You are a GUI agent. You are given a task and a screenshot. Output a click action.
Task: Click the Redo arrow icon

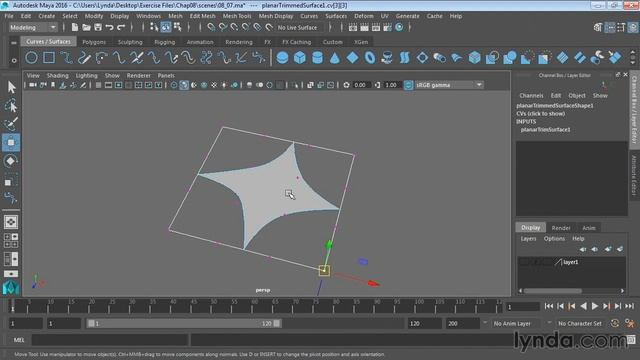pos(121,27)
